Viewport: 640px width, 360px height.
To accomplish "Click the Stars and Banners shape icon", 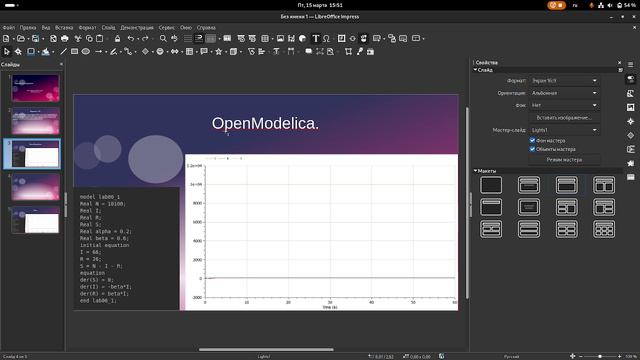I will 219,51.
